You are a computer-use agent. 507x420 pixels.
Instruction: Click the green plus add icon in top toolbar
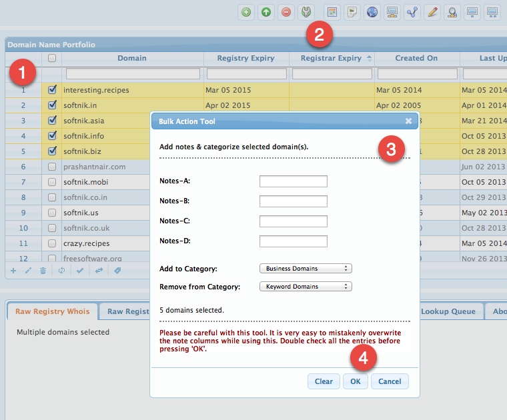point(246,12)
